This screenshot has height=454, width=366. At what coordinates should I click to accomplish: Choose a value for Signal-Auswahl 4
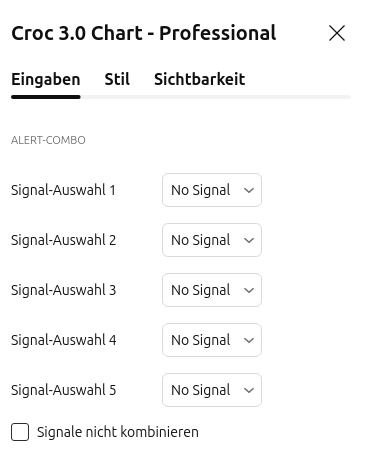212,340
